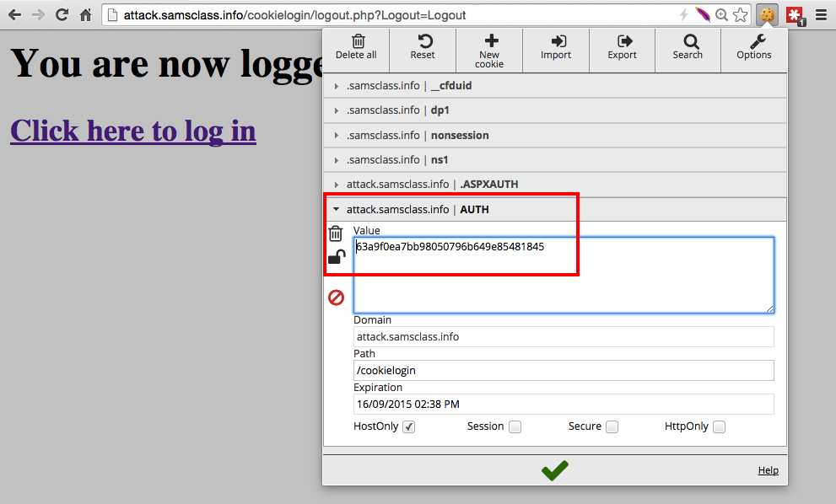This screenshot has height=504, width=836.
Task: Expand the ns1 cookie row
Action: click(x=555, y=160)
